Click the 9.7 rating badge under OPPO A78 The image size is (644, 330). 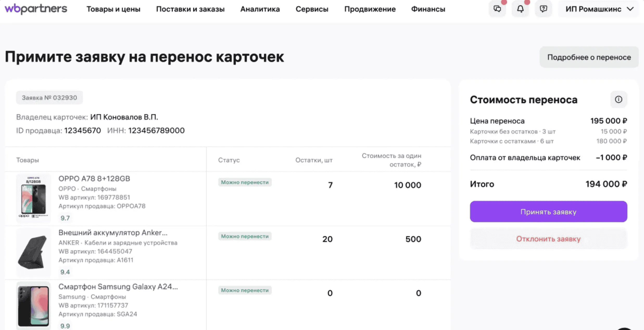pyautogui.click(x=65, y=218)
